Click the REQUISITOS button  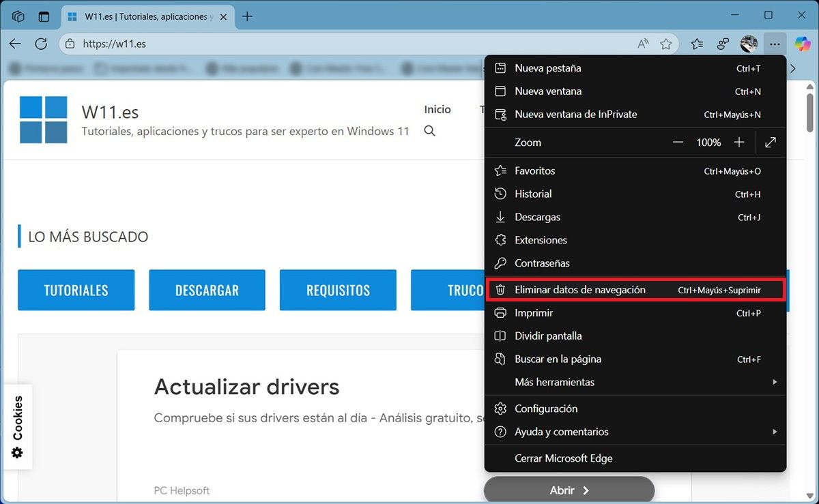click(338, 291)
